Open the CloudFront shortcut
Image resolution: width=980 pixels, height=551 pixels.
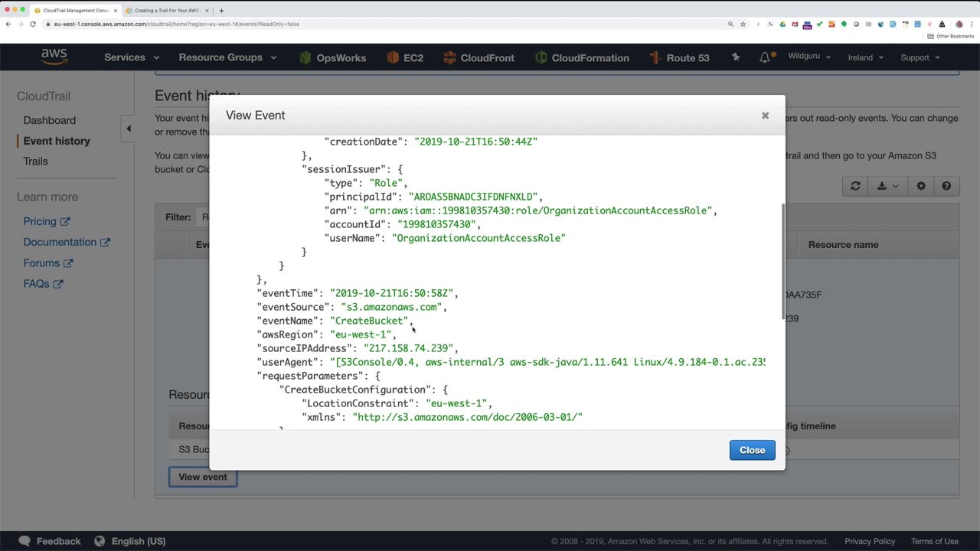coord(479,57)
